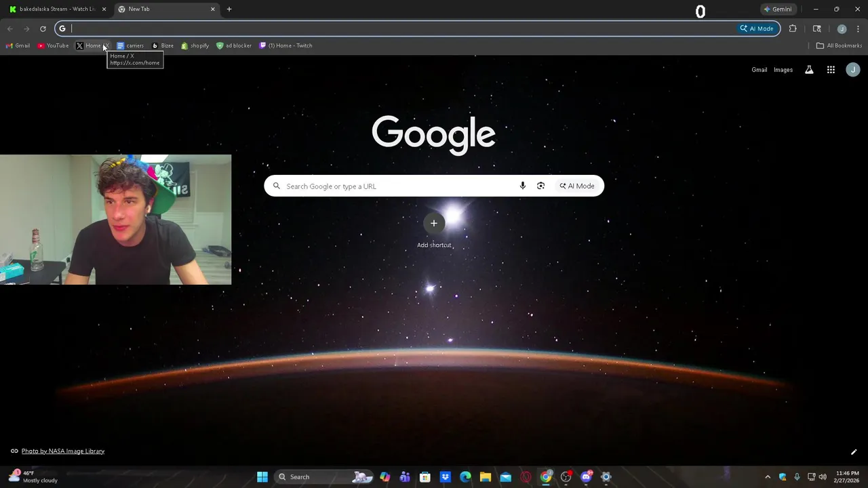
Task: Open the weather widget showing Mostly cloudy
Action: (x=34, y=476)
